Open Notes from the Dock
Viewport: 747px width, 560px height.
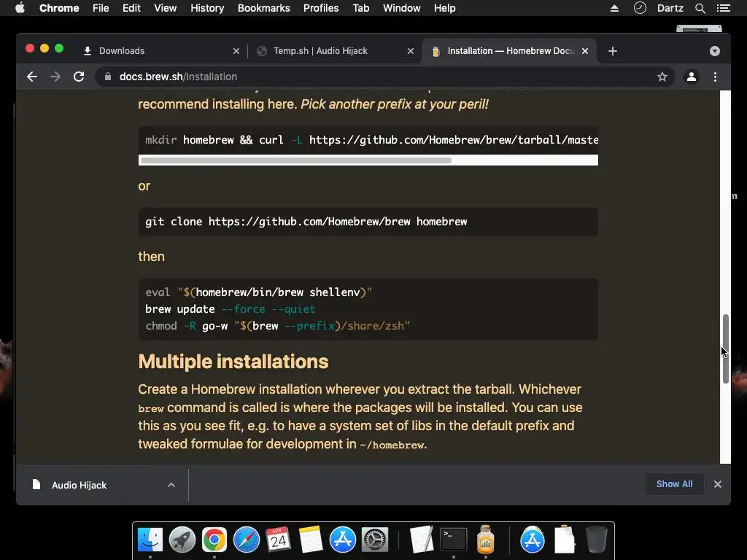(x=311, y=540)
